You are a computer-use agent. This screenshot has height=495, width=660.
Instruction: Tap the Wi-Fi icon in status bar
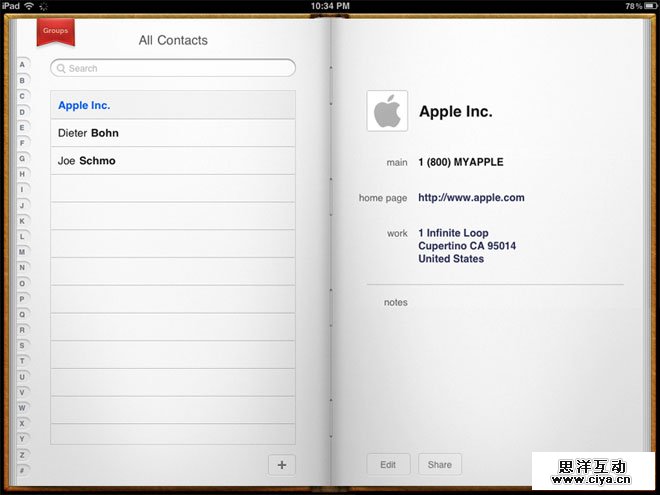coord(29,6)
